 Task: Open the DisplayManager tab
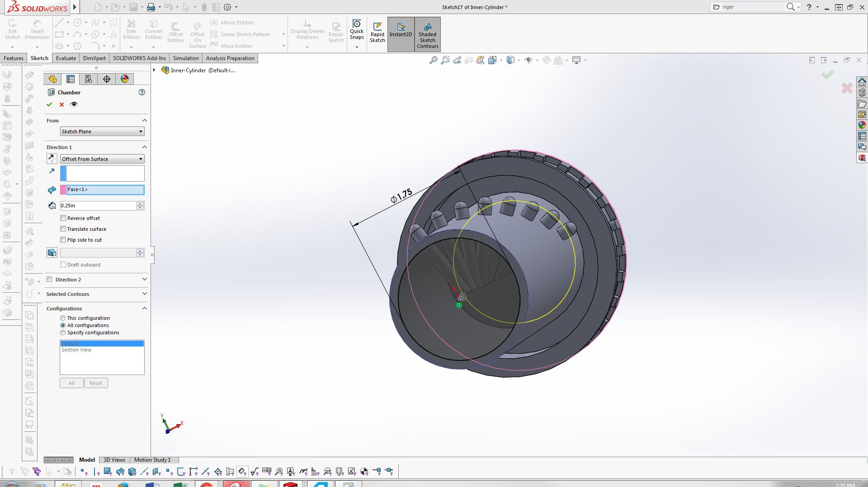125,79
